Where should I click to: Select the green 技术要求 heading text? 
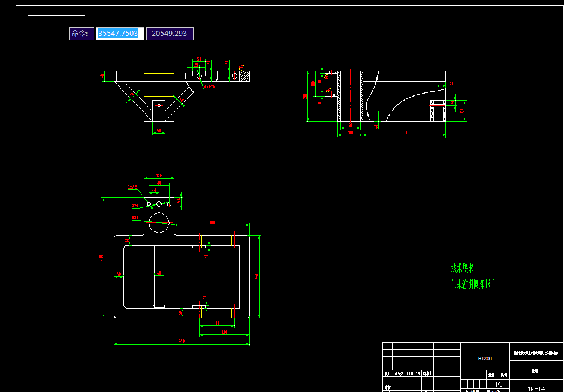click(x=463, y=267)
